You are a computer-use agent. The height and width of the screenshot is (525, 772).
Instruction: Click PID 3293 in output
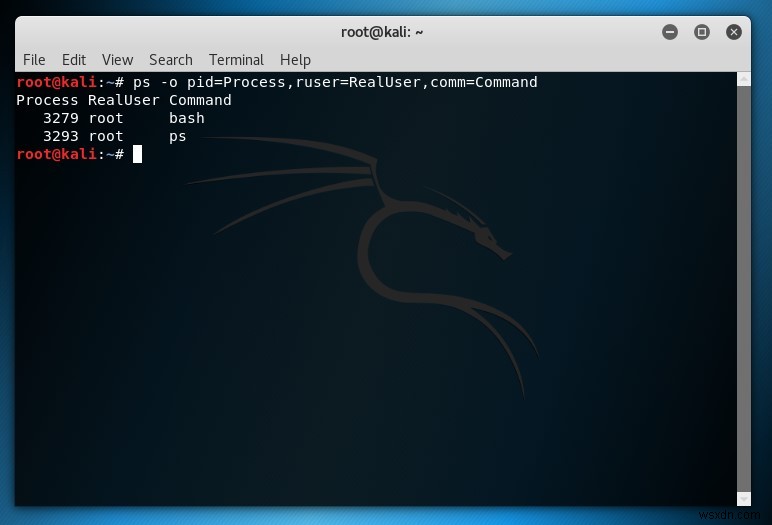61,136
